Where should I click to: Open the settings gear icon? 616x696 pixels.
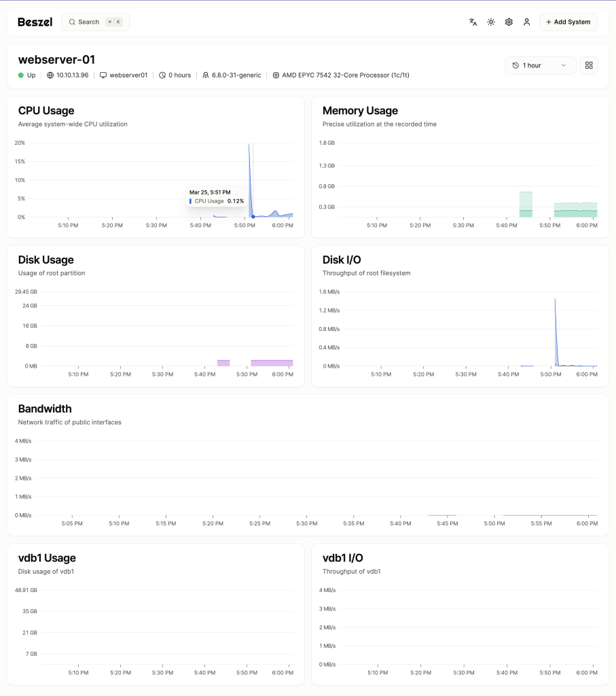click(x=509, y=22)
